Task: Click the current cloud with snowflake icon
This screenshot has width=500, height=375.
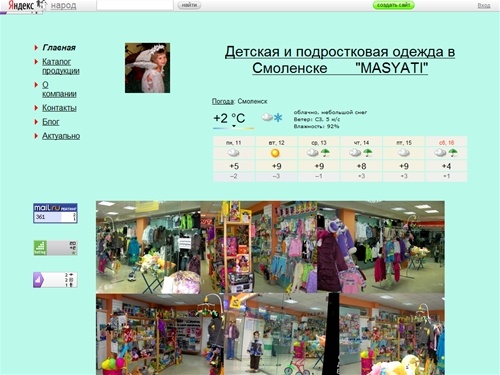Action: coord(272,117)
